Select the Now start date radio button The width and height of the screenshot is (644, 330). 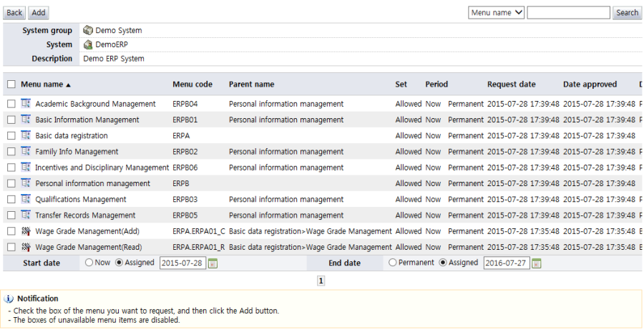tap(89, 263)
